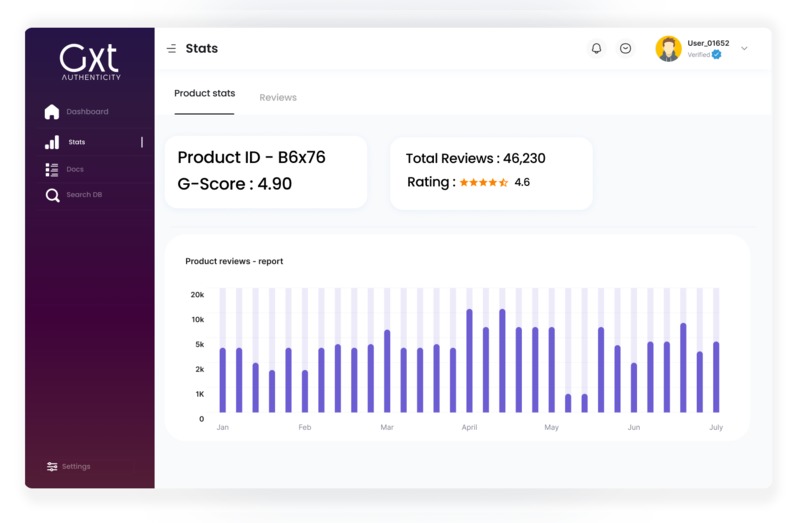Open Docs label in sidebar
The height and width of the screenshot is (523, 806).
75,169
